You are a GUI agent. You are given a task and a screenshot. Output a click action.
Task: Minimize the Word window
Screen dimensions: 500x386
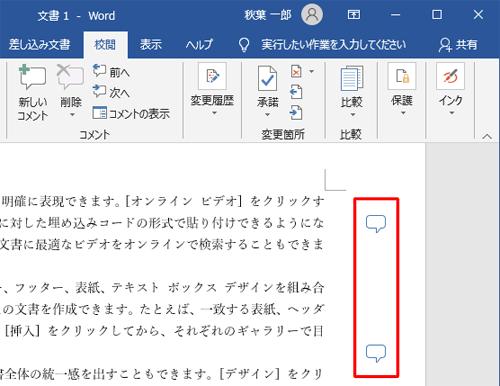click(396, 15)
